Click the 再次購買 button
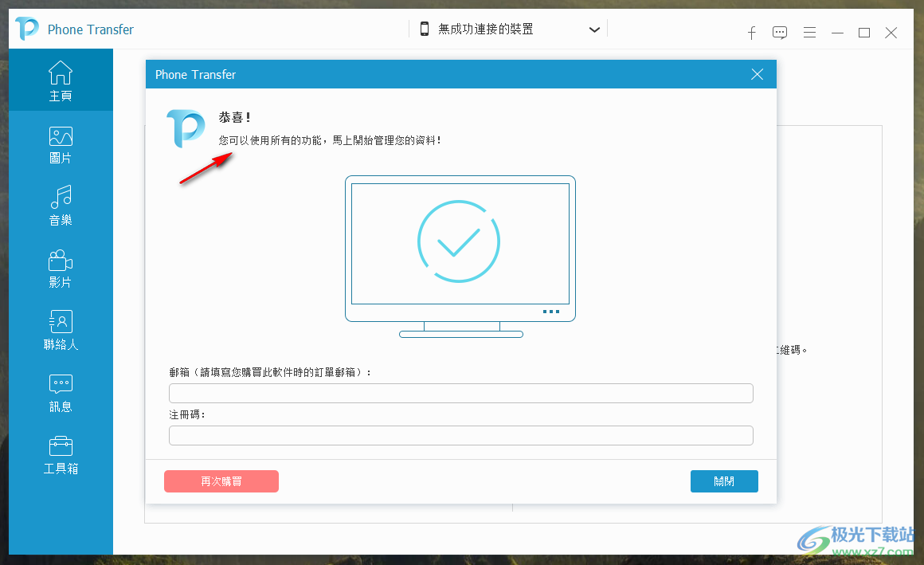 coord(221,481)
